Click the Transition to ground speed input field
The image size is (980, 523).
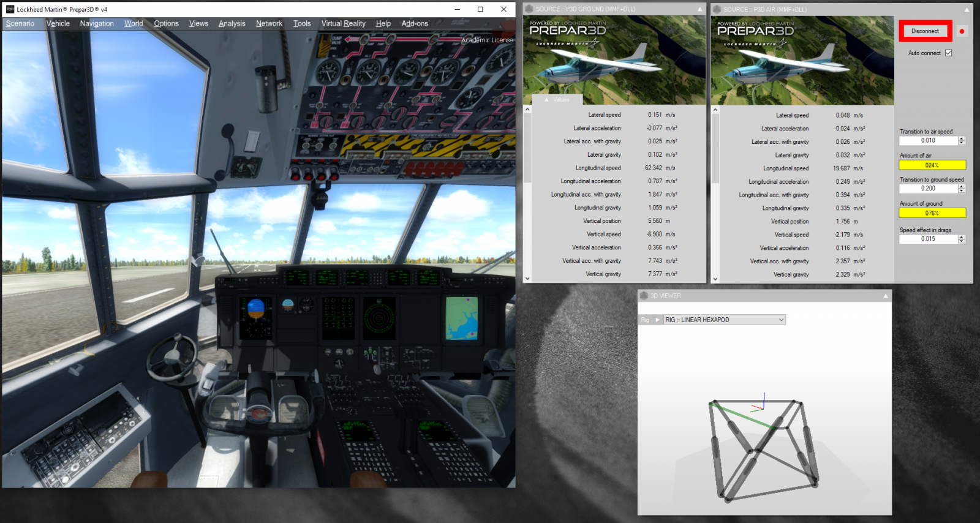pos(928,189)
